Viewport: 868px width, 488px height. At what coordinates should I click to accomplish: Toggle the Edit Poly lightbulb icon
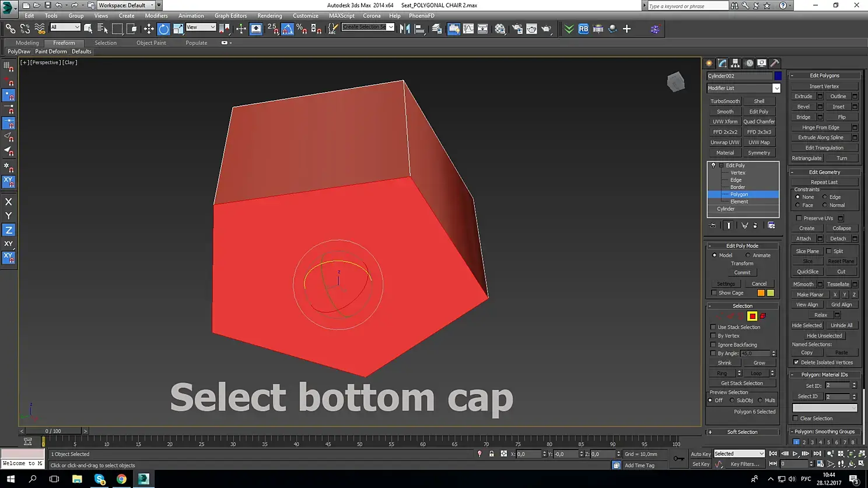click(713, 166)
